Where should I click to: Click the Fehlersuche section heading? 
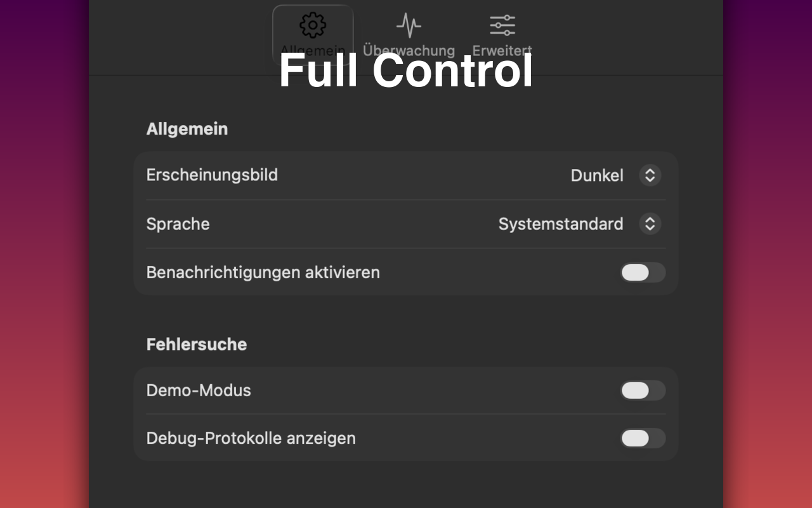coord(196,344)
